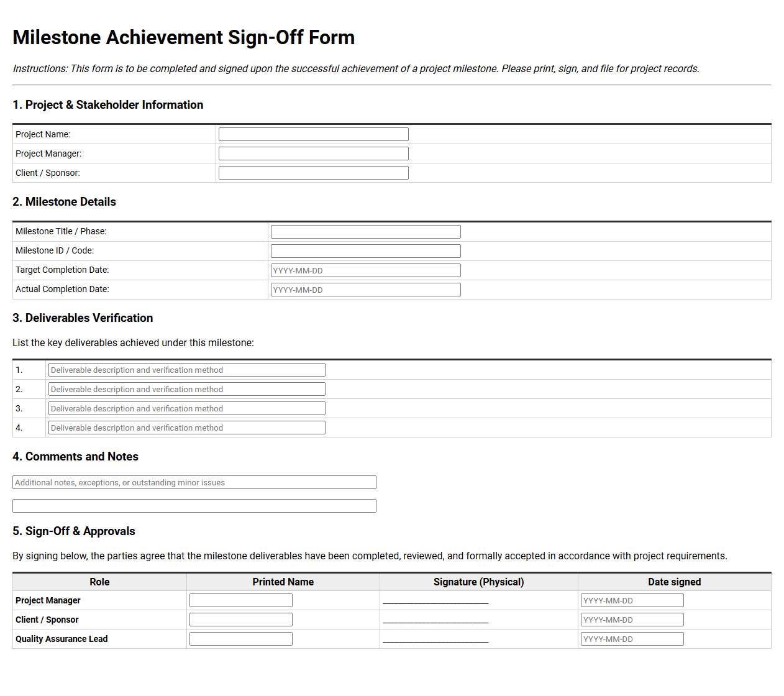Viewport: 784px width, 696px height.
Task: Select the Actual Completion Date field
Action: (366, 290)
